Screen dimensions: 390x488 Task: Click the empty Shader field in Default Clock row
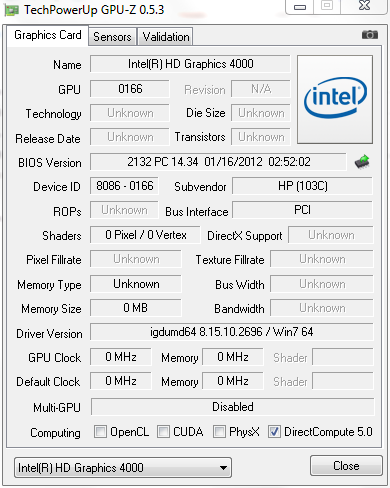[x=343, y=381]
